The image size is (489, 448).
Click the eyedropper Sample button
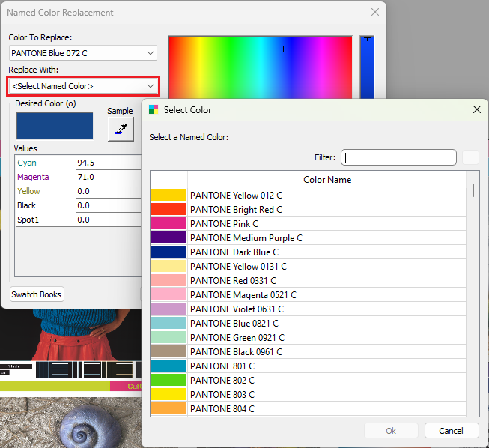[121, 129]
